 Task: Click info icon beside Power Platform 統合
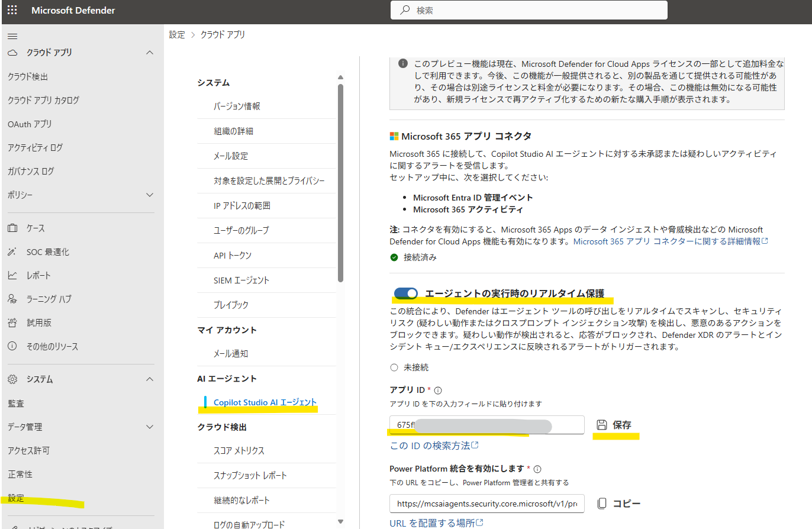(537, 469)
